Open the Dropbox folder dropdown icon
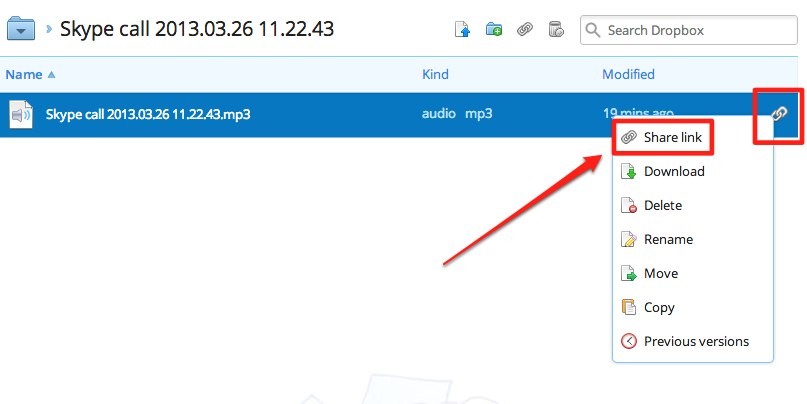Image resolution: width=807 pixels, height=404 pixels. 21,28
